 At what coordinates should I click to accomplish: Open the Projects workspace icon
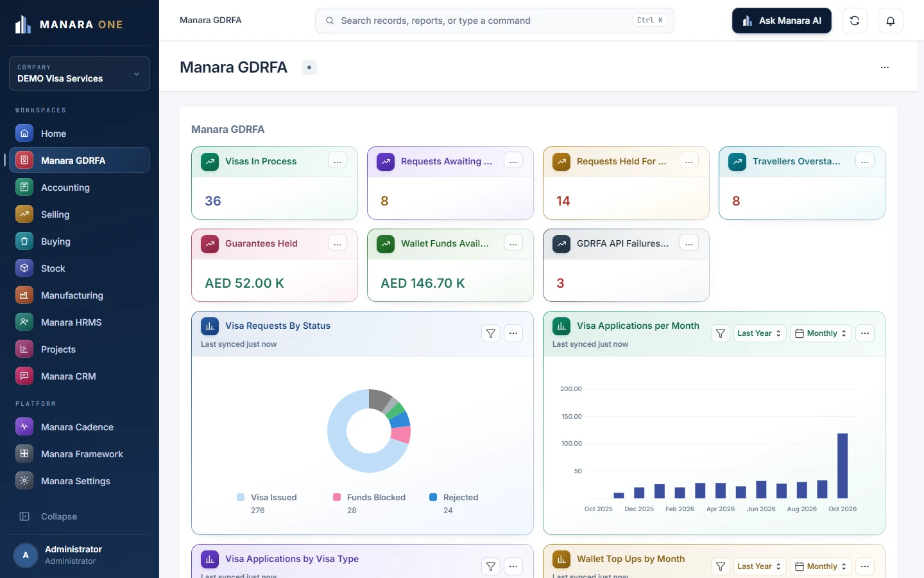click(x=24, y=349)
